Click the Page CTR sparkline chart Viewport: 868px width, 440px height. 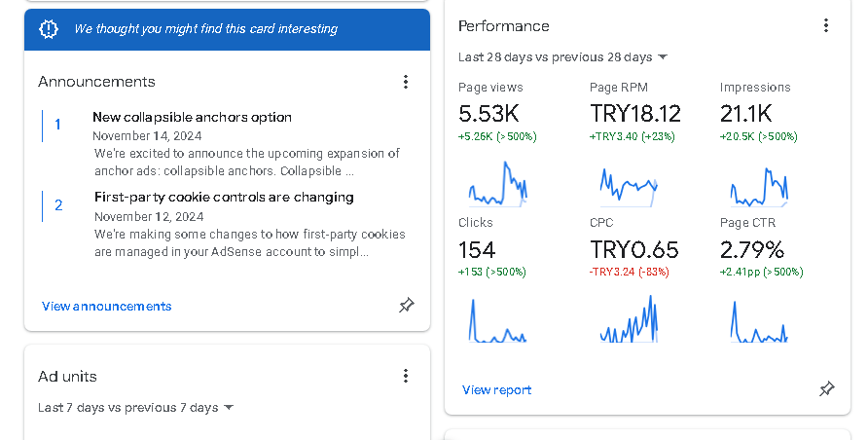point(759,321)
